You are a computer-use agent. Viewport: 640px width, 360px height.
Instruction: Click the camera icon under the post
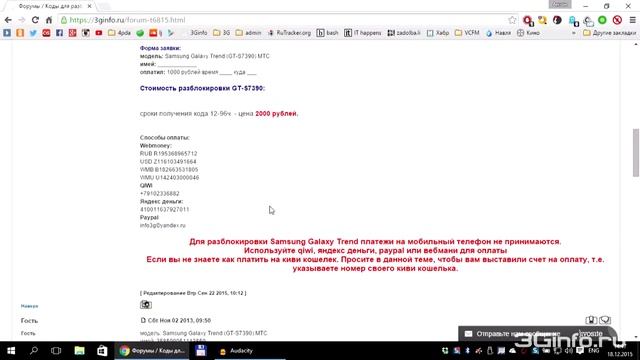pos(146,304)
